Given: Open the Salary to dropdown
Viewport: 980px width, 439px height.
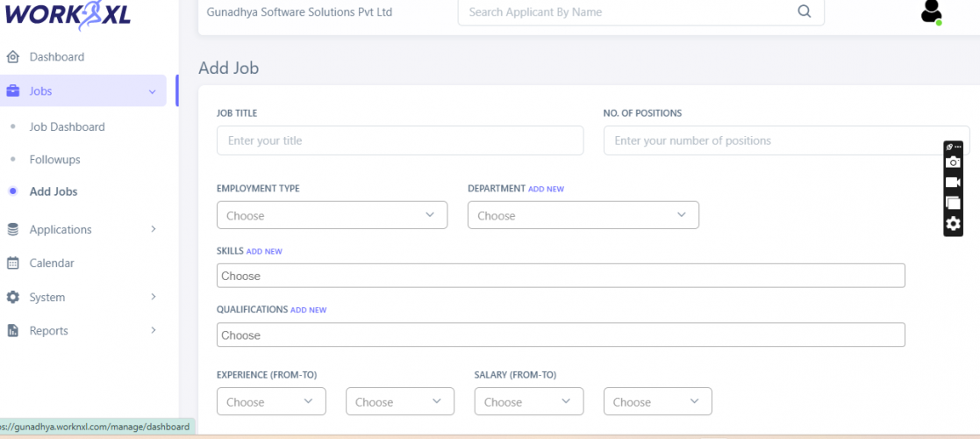Looking at the screenshot, I should (x=657, y=401).
